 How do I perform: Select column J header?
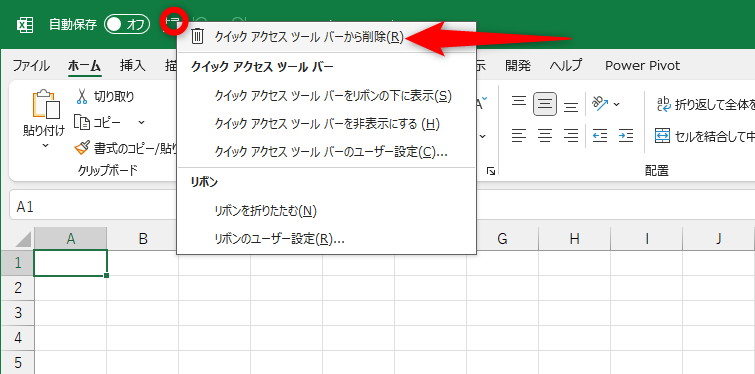pyautogui.click(x=718, y=239)
